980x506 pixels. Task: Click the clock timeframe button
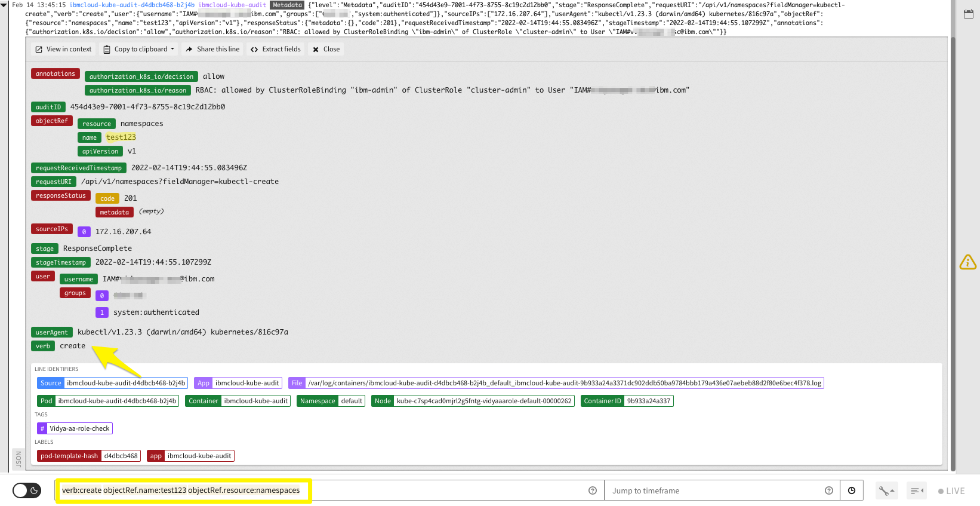pyautogui.click(x=852, y=490)
